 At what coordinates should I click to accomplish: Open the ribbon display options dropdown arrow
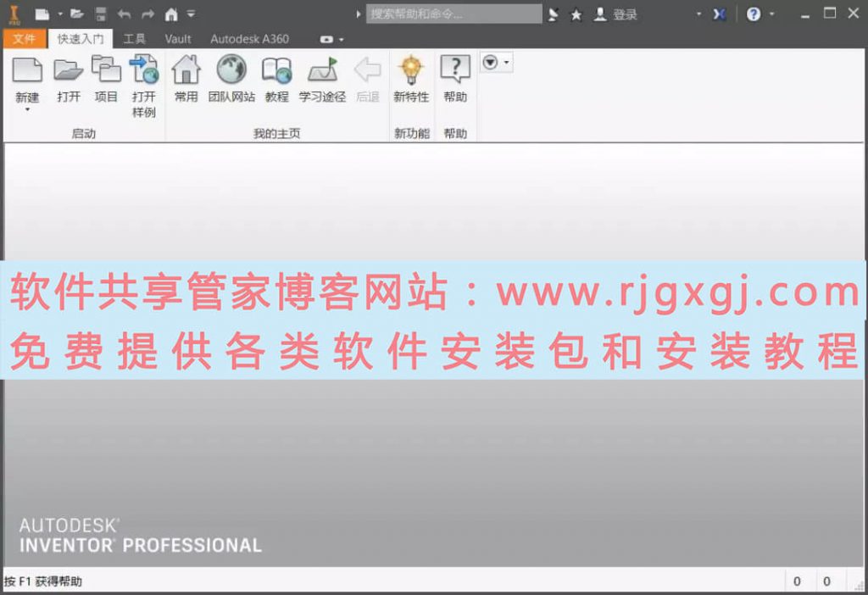coord(342,39)
